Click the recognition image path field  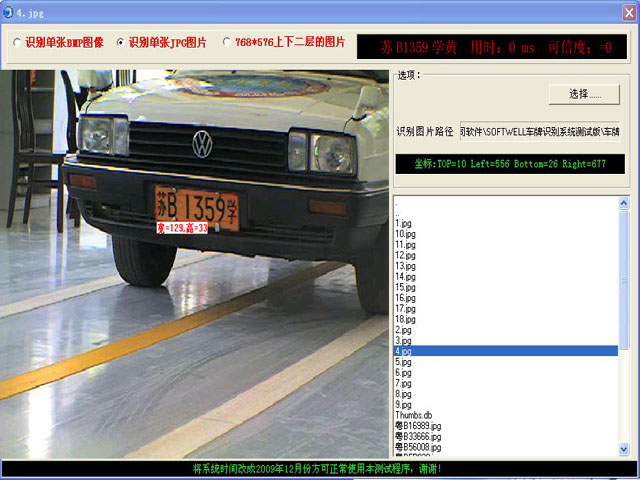click(539, 131)
